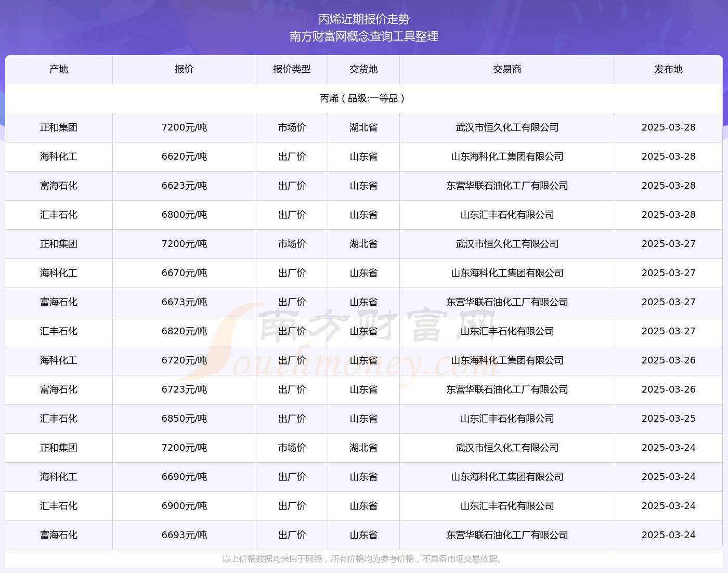728x573 pixels.
Task: Click the 发布地 column header
Action: click(668, 69)
